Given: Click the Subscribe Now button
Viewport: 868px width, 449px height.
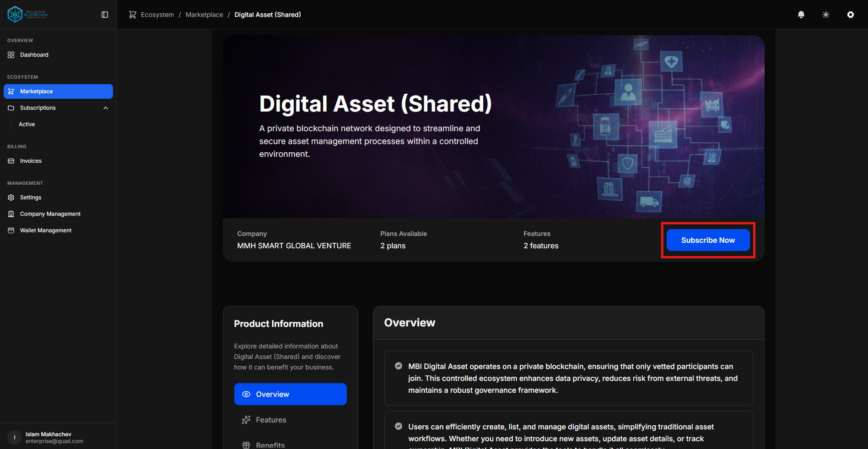Looking at the screenshot, I should 707,240.
